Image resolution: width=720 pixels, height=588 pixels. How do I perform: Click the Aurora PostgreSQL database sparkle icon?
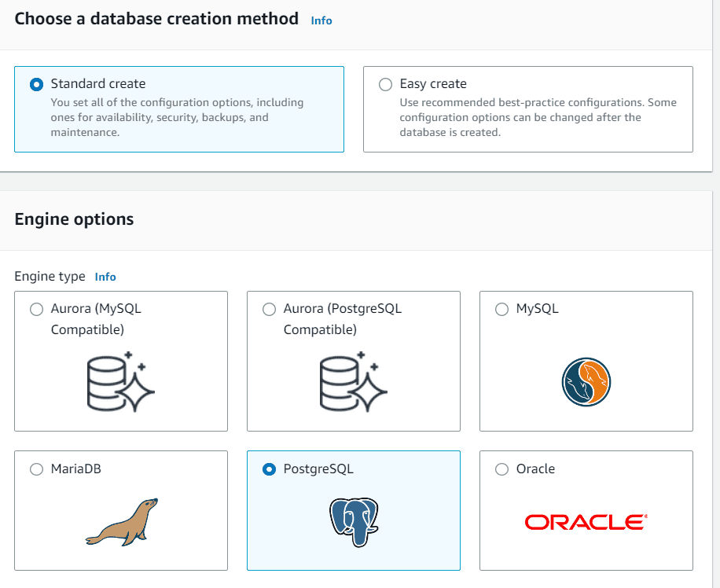pos(354,382)
